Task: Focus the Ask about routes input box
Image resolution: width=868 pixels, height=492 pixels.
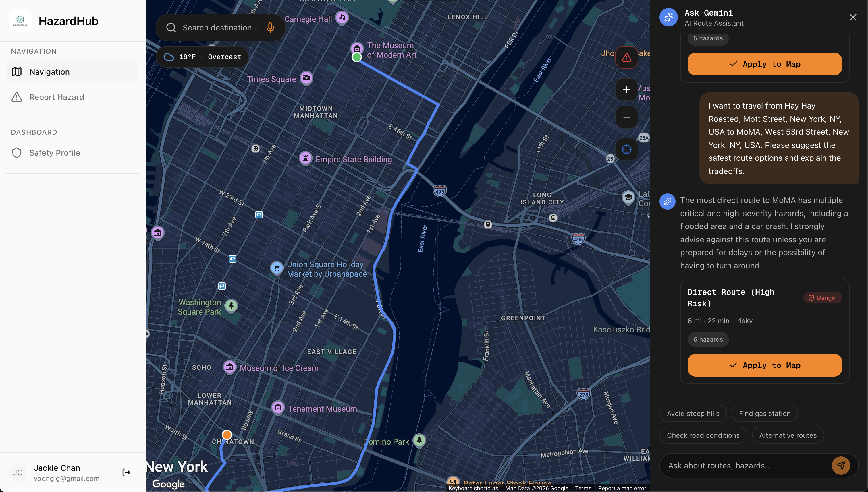Action: (x=744, y=466)
